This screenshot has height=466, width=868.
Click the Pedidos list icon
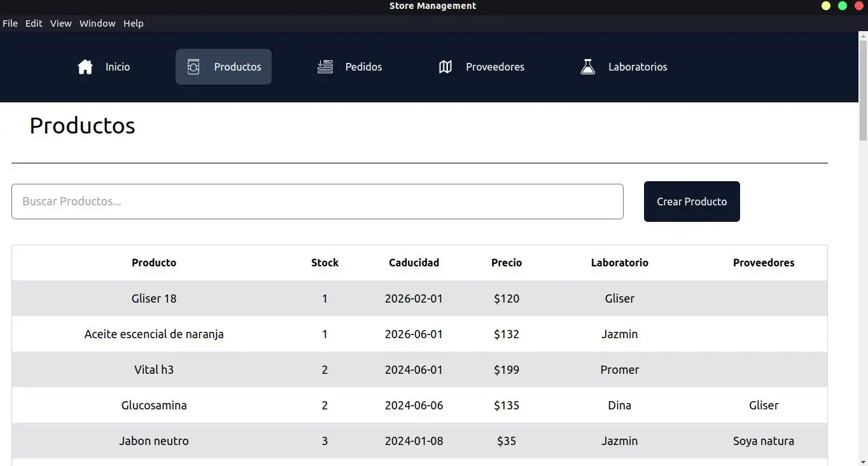point(325,66)
